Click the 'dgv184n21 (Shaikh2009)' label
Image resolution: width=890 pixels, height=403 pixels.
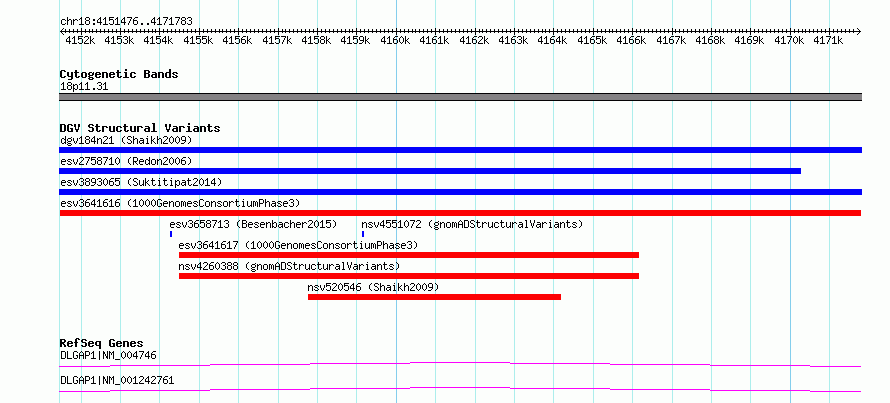click(126, 140)
